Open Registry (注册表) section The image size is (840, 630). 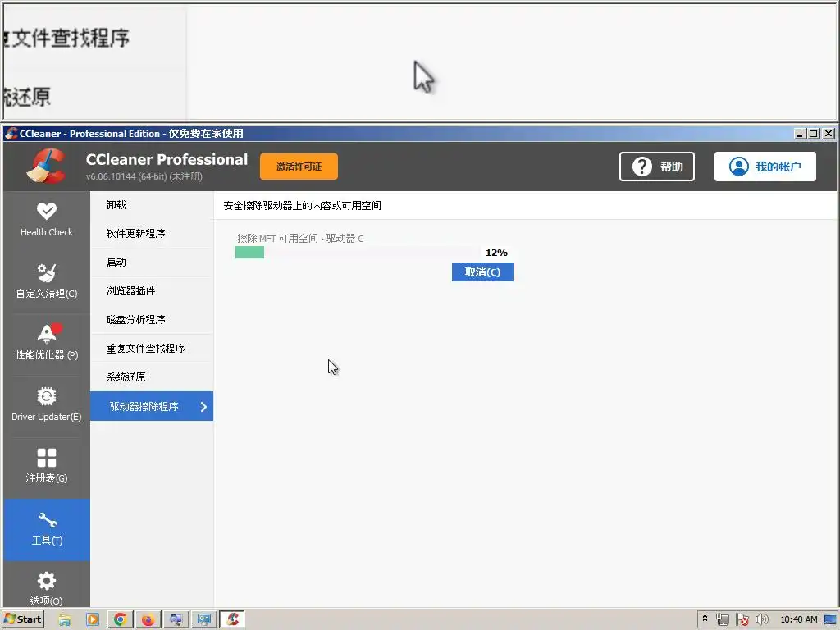(47, 466)
